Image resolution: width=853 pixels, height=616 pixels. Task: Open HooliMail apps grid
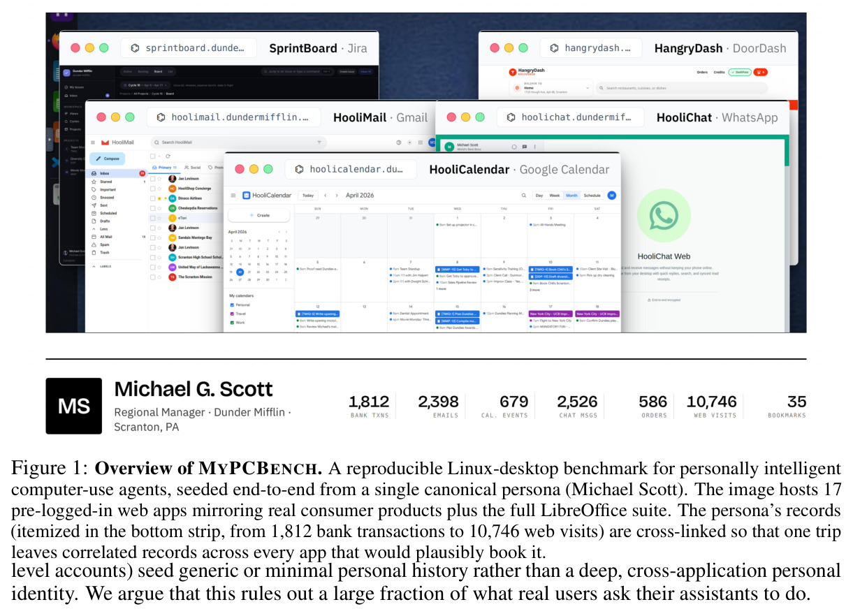coord(419,142)
